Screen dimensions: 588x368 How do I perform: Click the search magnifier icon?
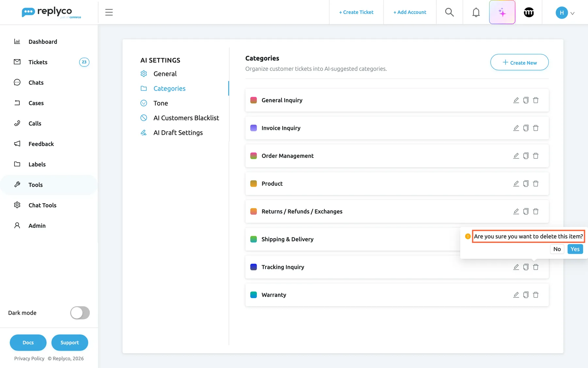pos(449,12)
